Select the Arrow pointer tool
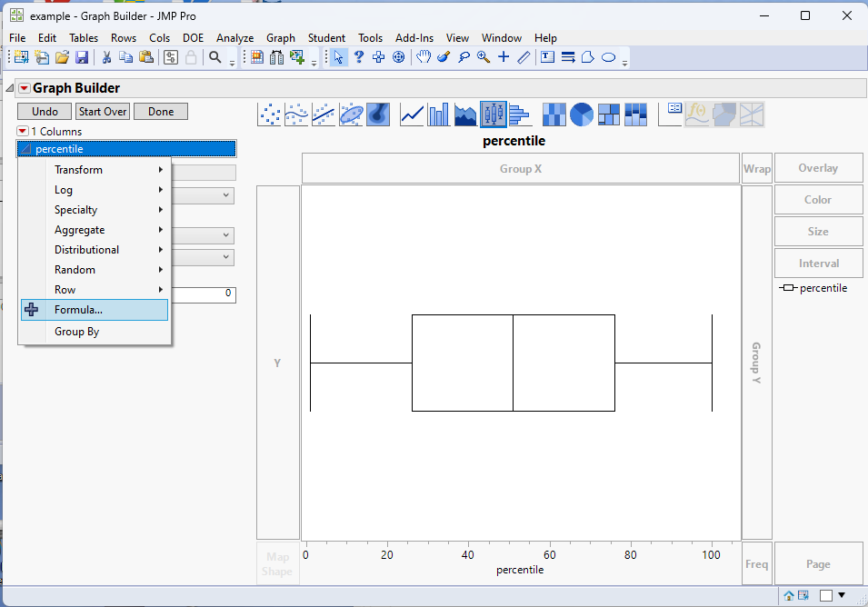The image size is (868, 607). click(338, 57)
